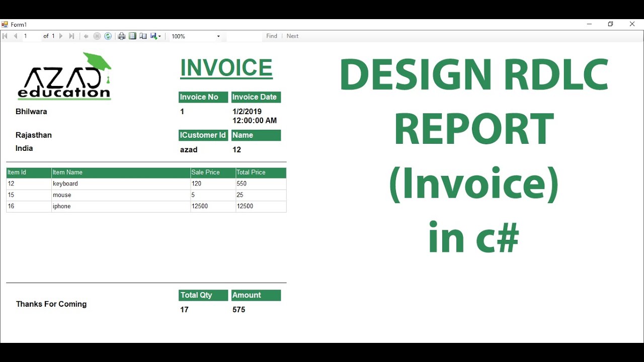Click the India address text

24,148
